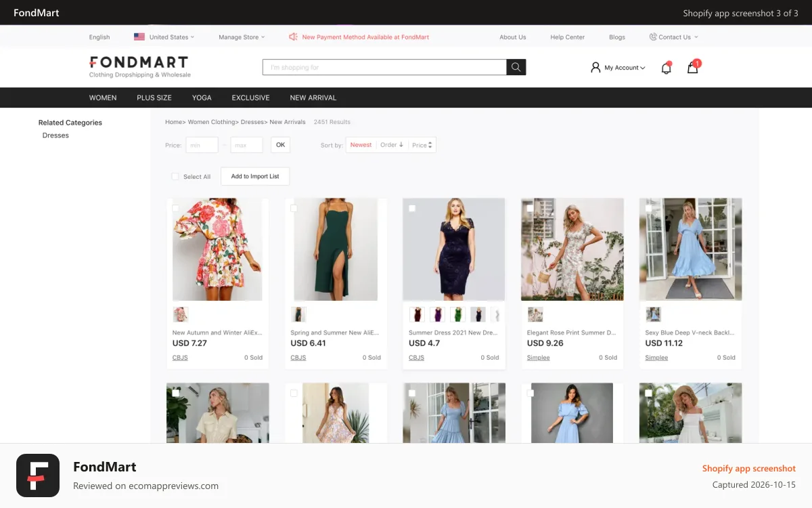The height and width of the screenshot is (508, 812).
Task: Sort results by Newest
Action: click(361, 145)
